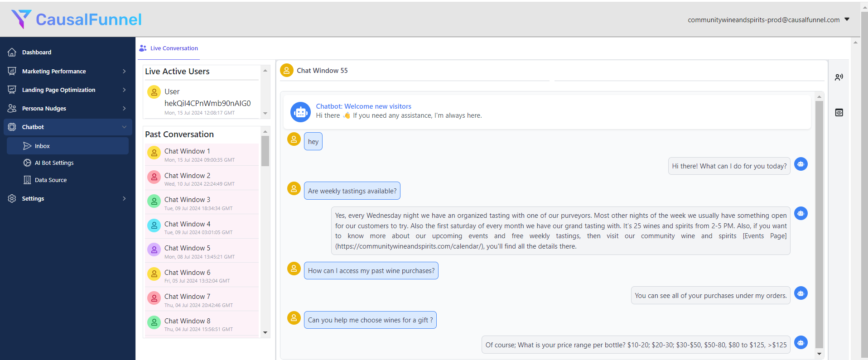Click the account email communitywineandspirits-prod

[x=763, y=19]
